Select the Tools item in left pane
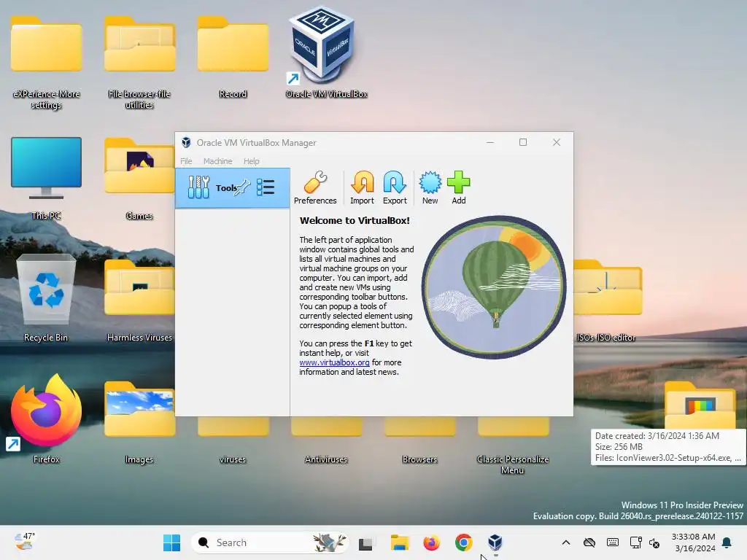This screenshot has width=747, height=560. 233,187
